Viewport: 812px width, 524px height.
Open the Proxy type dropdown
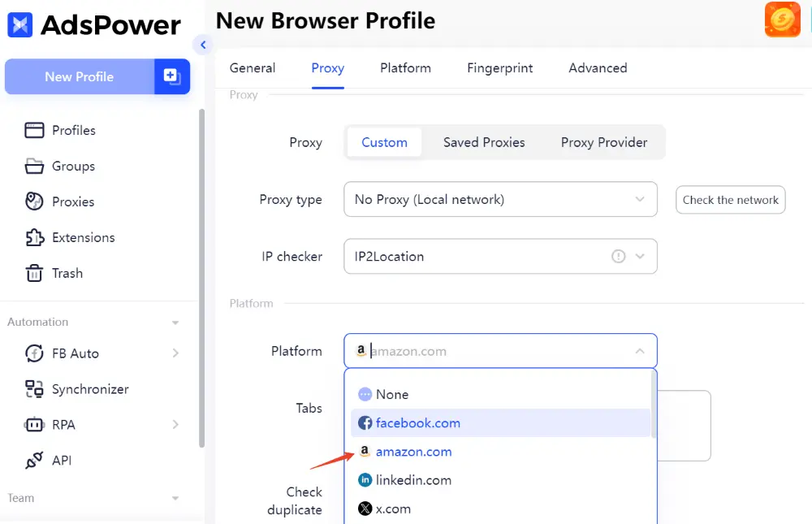point(500,199)
